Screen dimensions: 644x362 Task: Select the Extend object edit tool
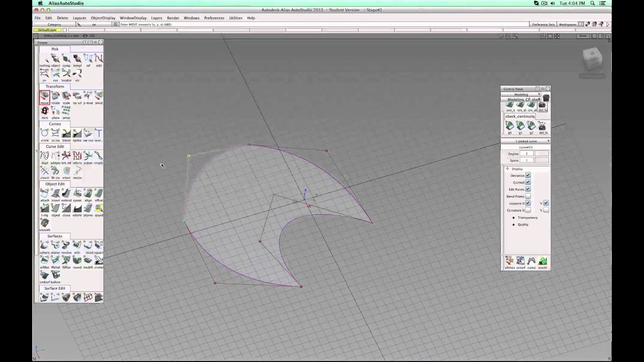[66, 195]
